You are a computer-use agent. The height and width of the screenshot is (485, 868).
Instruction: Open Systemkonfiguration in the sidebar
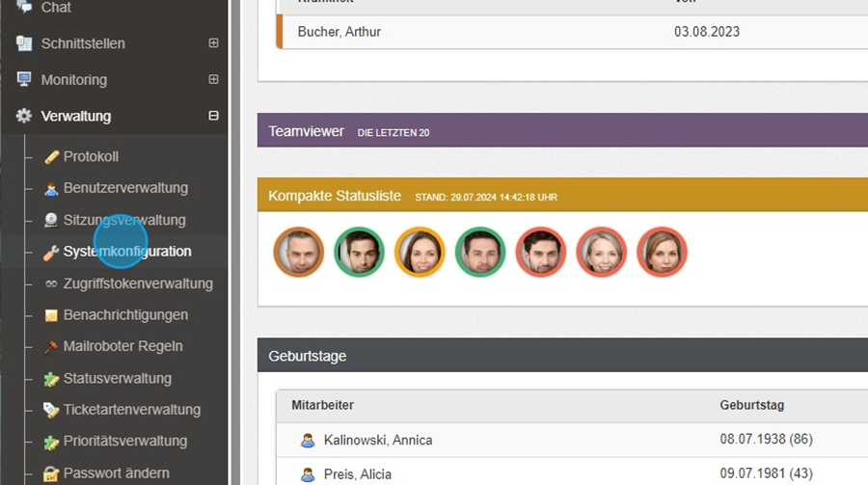[x=127, y=252]
